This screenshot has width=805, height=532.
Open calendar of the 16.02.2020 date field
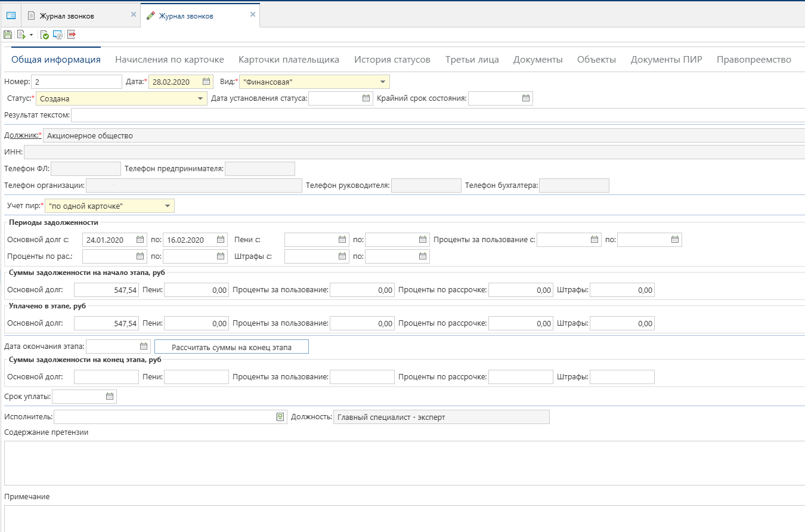click(221, 240)
